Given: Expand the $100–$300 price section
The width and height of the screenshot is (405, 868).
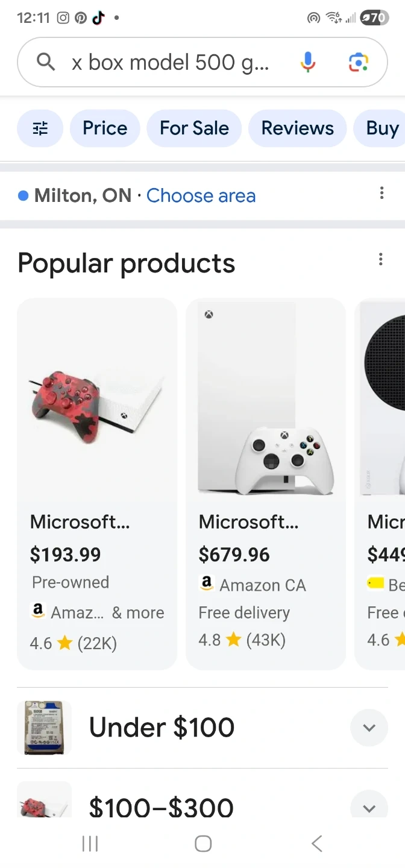Looking at the screenshot, I should point(369,807).
